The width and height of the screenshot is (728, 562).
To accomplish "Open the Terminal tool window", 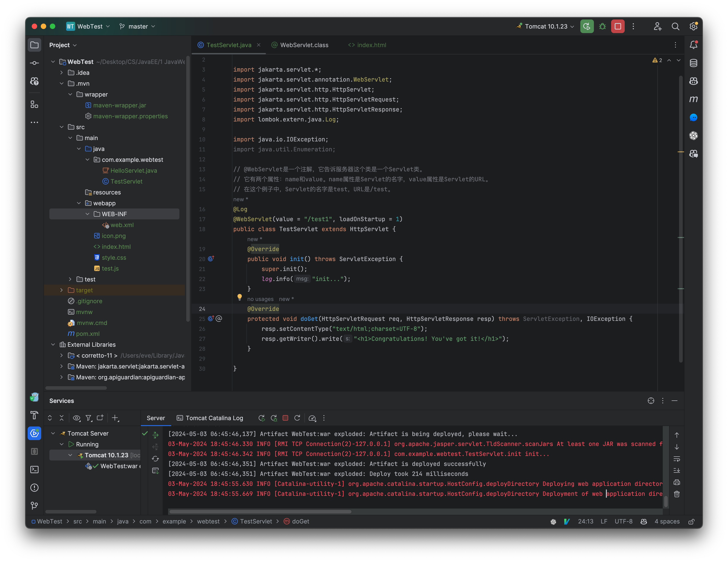I will [35, 469].
